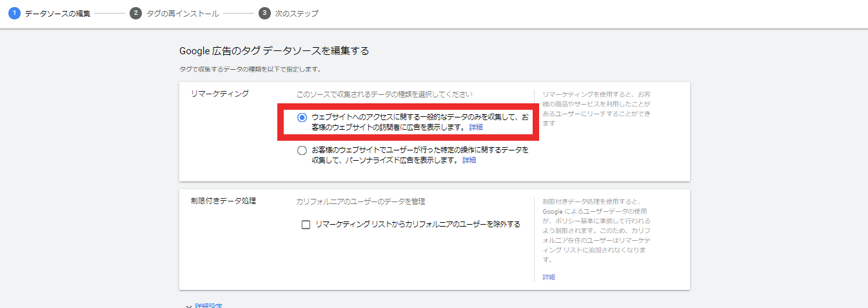Click the step 1 number circle icon

coord(14,13)
